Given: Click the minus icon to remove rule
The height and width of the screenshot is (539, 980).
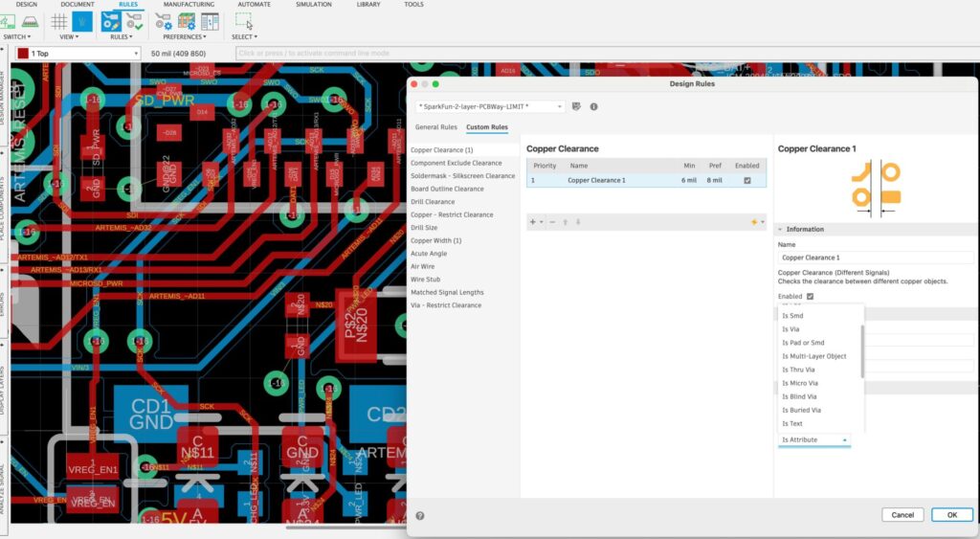Looking at the screenshot, I should (552, 222).
